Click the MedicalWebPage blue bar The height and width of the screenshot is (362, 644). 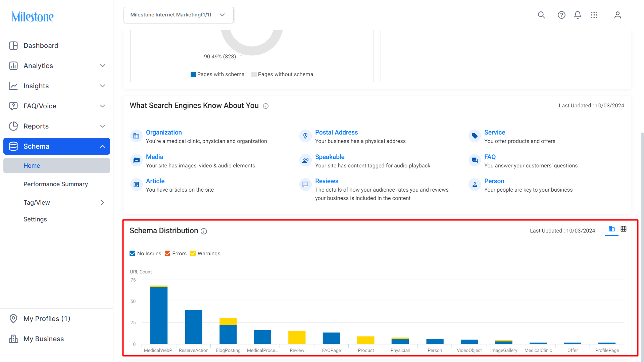coord(159,315)
